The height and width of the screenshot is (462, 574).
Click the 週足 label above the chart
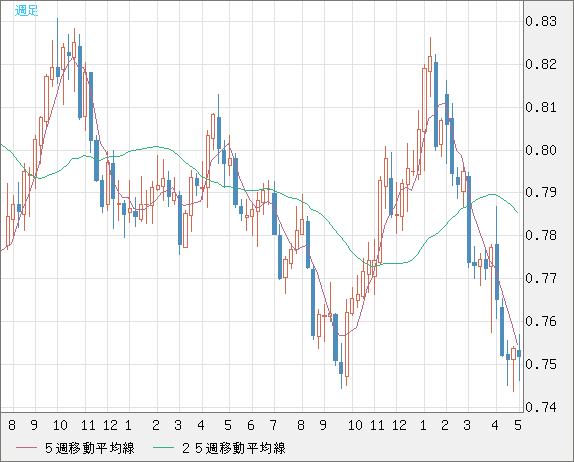tap(26, 11)
